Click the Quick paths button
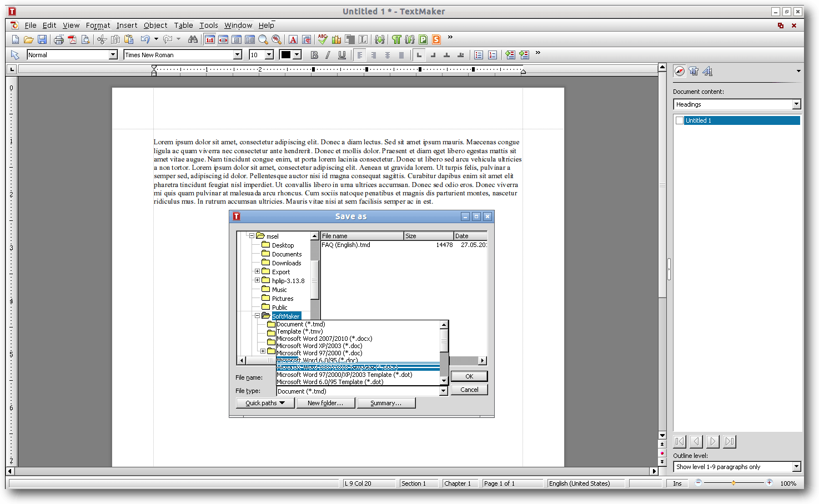 click(x=265, y=403)
